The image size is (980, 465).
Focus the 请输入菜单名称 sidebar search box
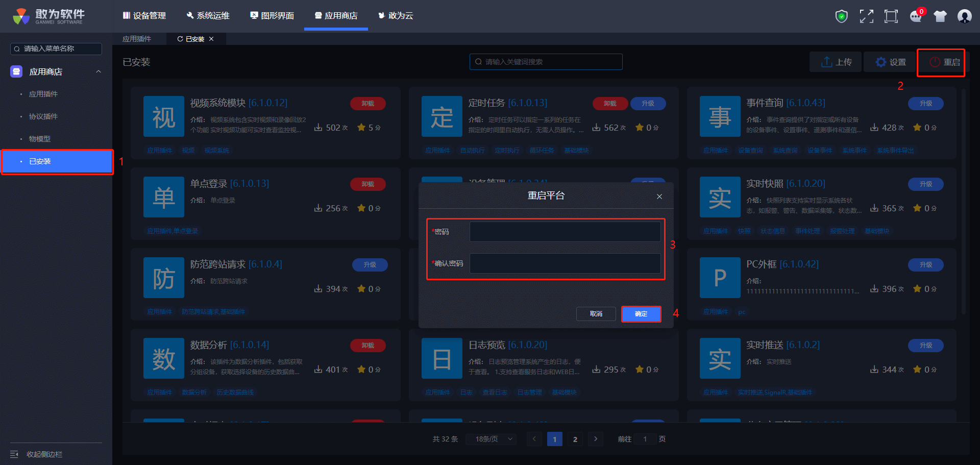click(56, 48)
